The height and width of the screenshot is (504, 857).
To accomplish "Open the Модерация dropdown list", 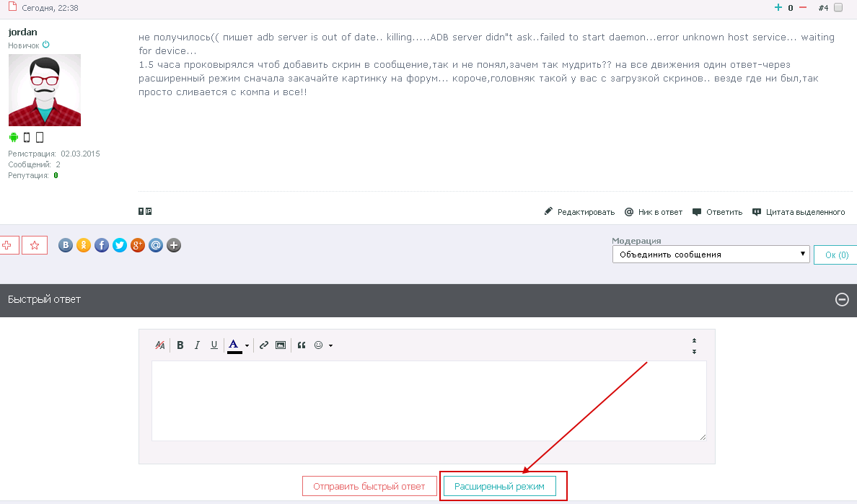I will 711,255.
